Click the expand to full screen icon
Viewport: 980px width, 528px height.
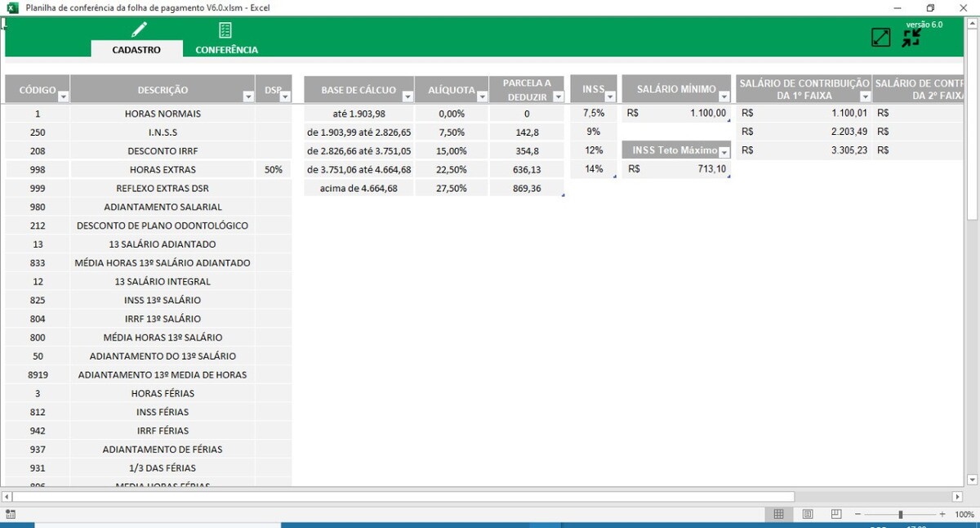pos(880,38)
